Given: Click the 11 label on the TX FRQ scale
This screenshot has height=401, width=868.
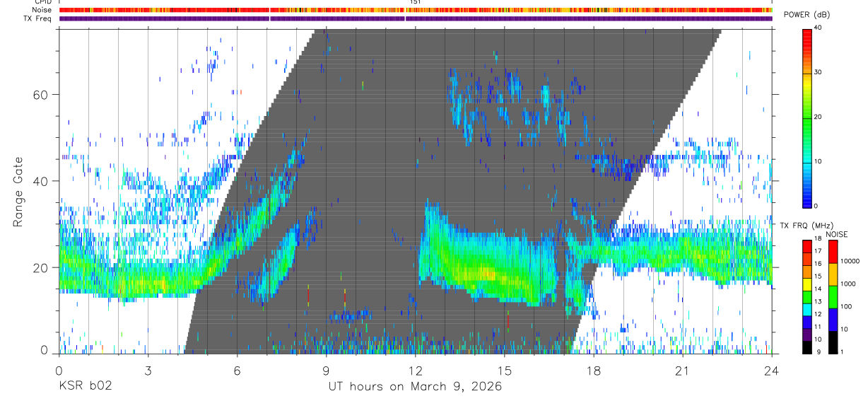Looking at the screenshot, I should pos(818,327).
